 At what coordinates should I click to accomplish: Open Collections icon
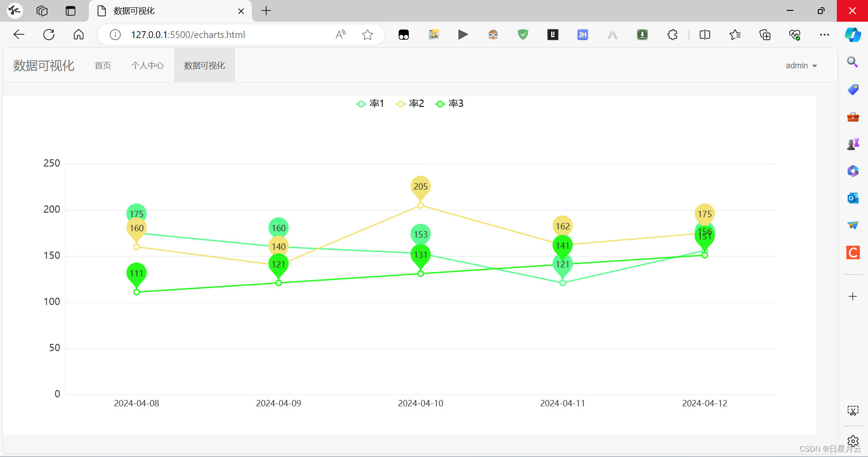765,34
